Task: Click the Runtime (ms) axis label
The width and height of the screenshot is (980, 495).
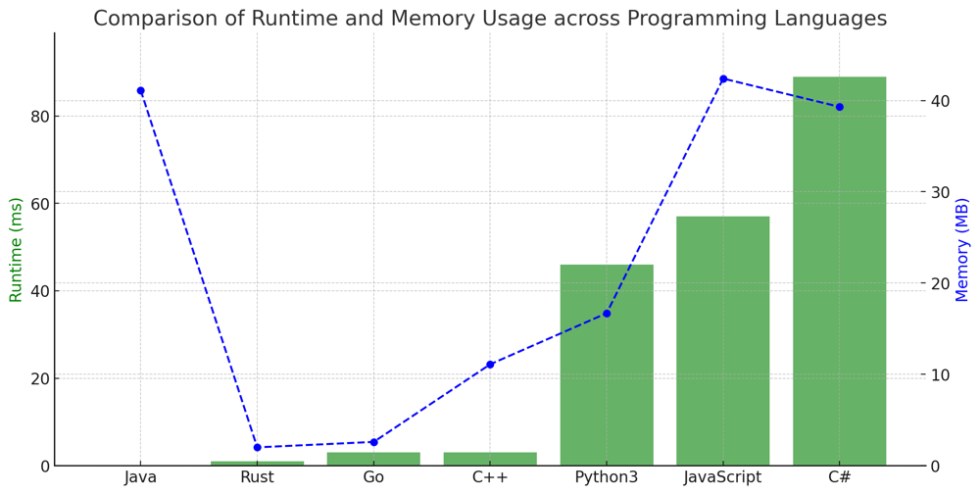Action: (x=16, y=249)
